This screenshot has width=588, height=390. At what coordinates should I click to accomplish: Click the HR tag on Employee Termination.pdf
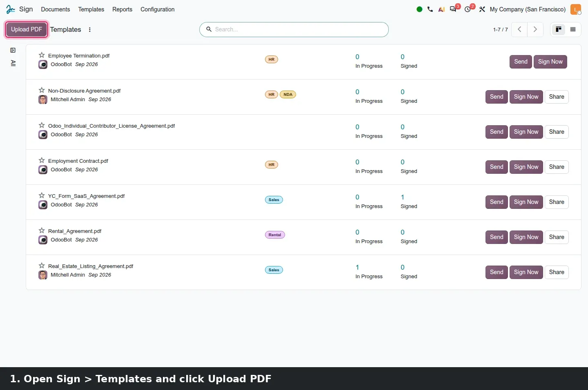pos(272,59)
